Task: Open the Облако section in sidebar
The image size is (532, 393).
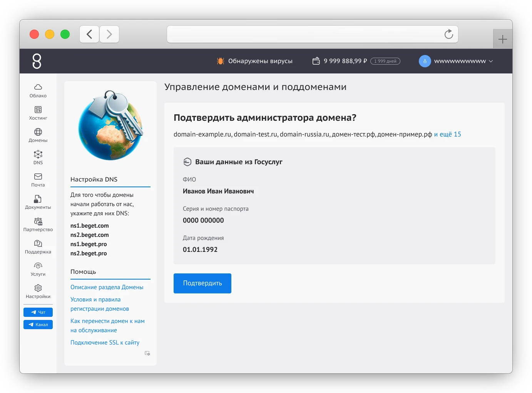Action: (38, 91)
